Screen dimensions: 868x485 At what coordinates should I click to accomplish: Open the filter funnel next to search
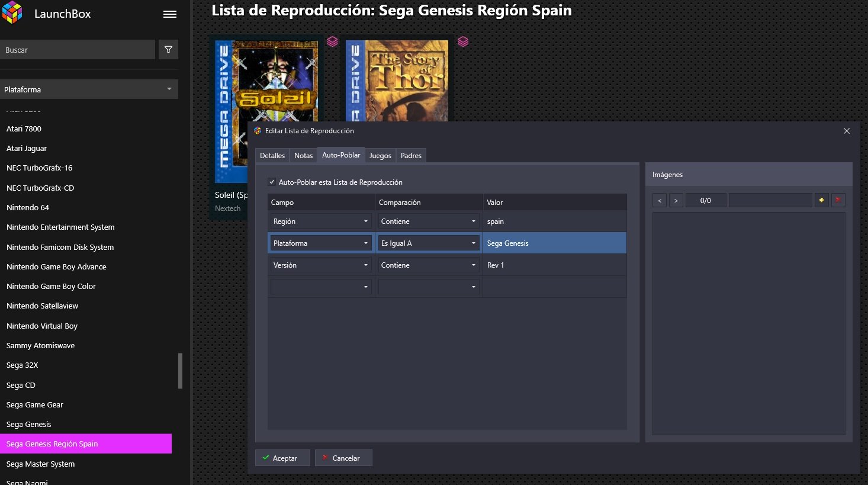168,50
